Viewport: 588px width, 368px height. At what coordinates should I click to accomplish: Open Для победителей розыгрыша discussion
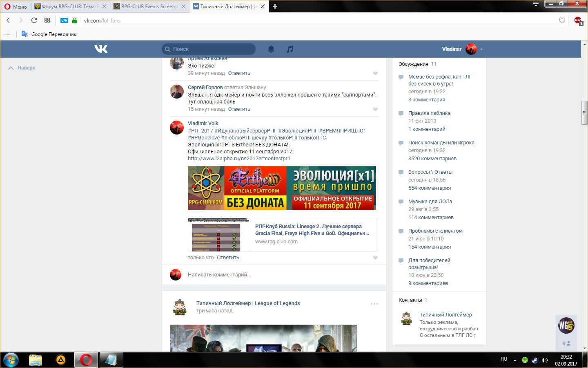point(429,264)
